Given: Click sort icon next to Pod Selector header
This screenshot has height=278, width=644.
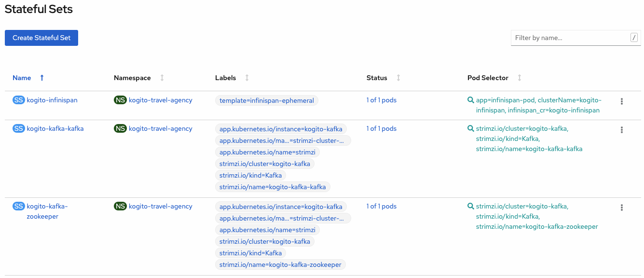Looking at the screenshot, I should (520, 78).
